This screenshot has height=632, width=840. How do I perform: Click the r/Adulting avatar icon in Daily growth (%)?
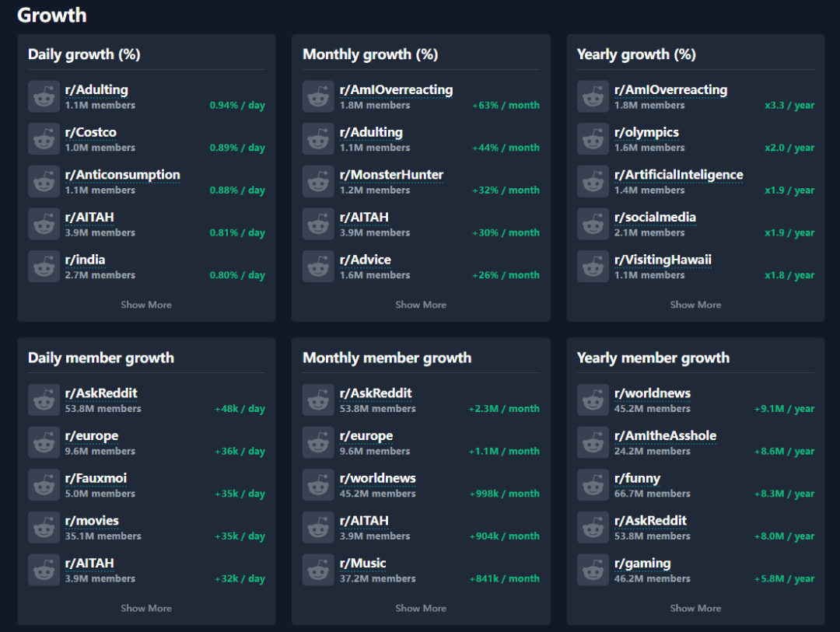[x=44, y=96]
